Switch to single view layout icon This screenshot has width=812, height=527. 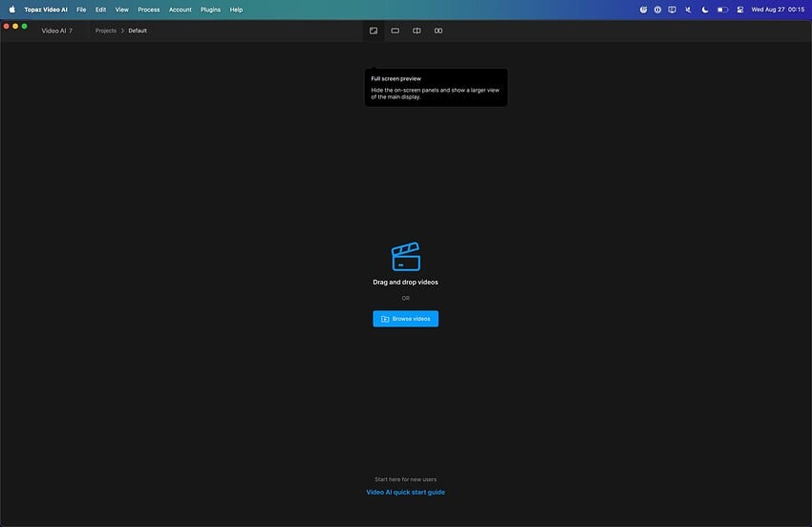[x=395, y=31]
